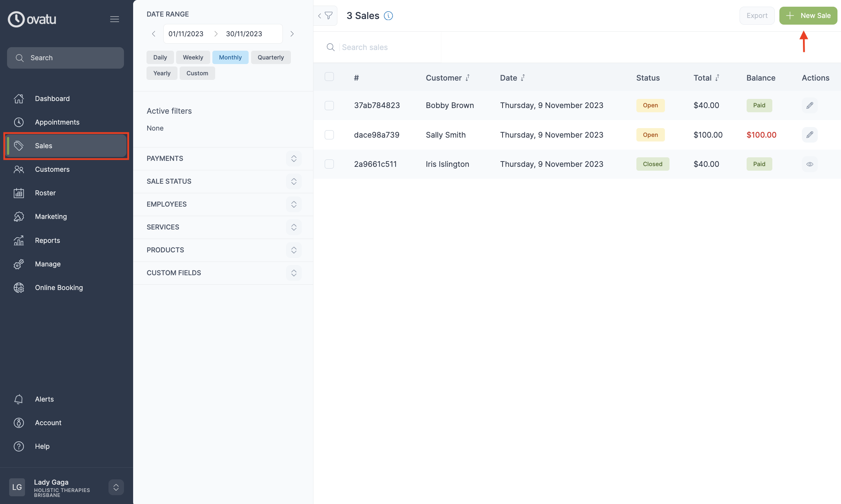The image size is (841, 504).
Task: Tick the checkbox for Bobby Brown's sale
Action: (329, 105)
